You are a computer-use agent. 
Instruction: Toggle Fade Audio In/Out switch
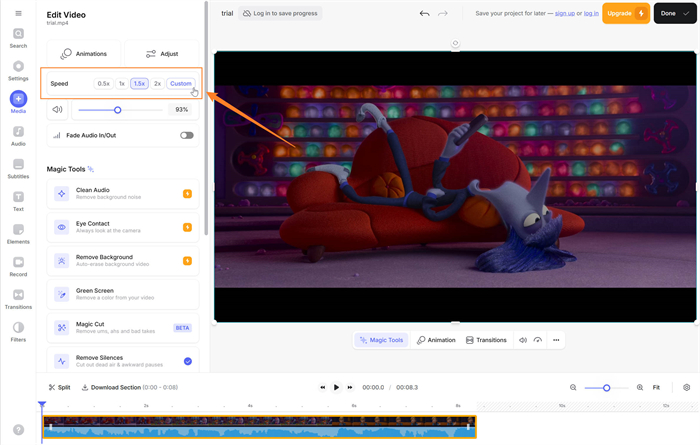click(x=186, y=135)
